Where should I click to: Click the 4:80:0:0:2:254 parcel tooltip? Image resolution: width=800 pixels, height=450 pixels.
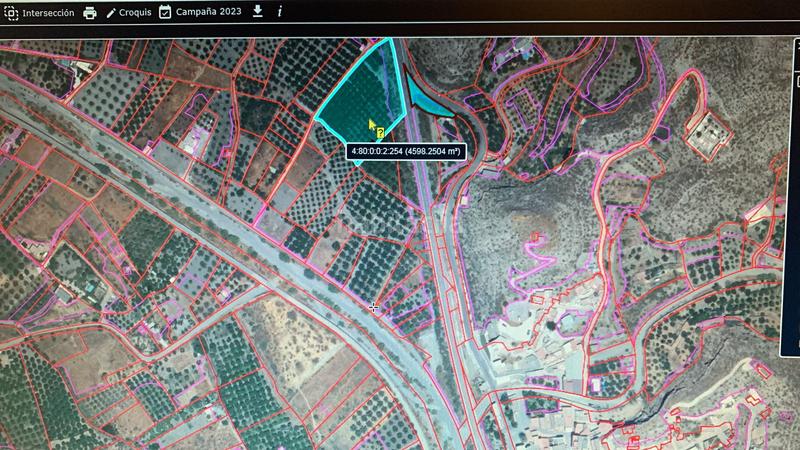coord(407,152)
